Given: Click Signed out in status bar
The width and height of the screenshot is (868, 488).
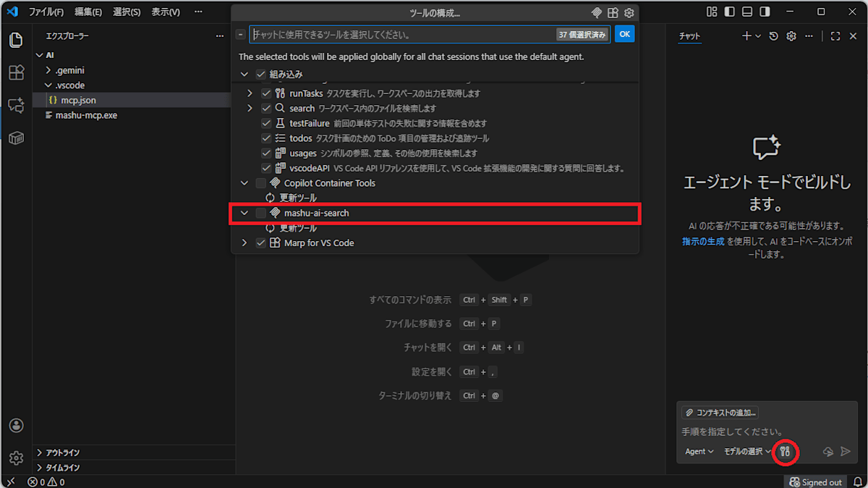Looking at the screenshot, I should tap(817, 481).
